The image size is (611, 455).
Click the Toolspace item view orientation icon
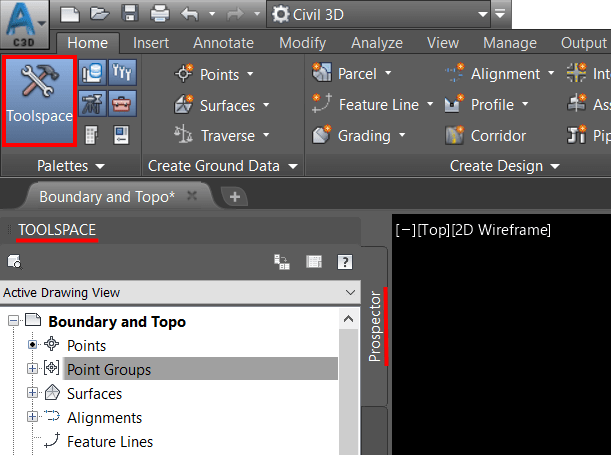point(282,262)
